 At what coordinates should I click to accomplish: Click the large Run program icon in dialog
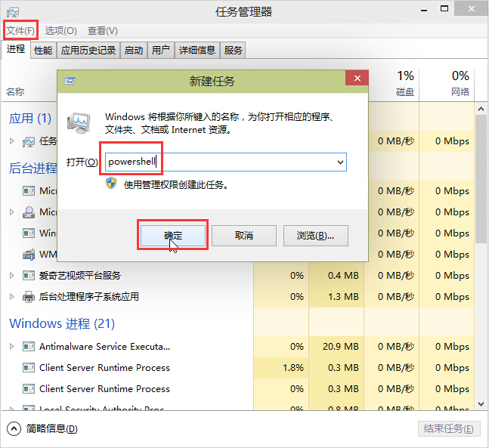click(x=79, y=123)
